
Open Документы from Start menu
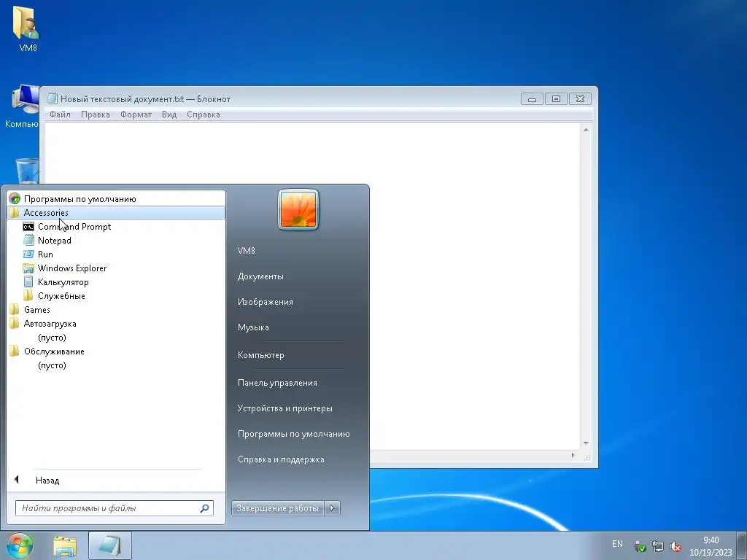click(x=260, y=276)
